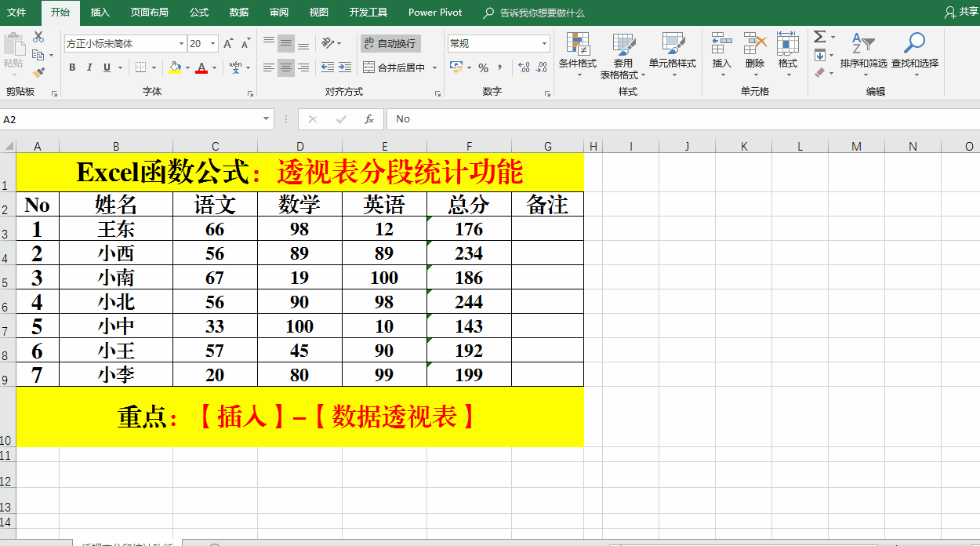Click the 插入 insert cells button
This screenshot has width=980, height=546.
[x=721, y=54]
